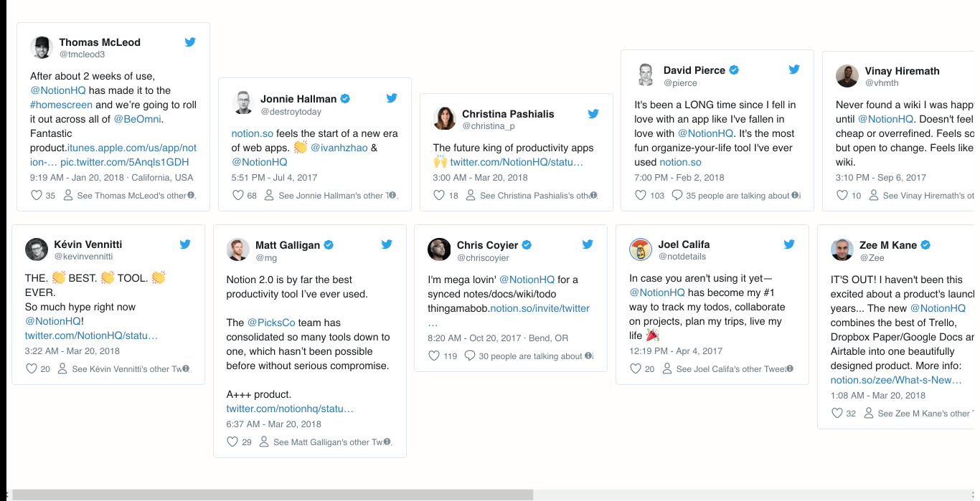Click the pic.twitter.com/5Anqls1GDH link

(x=126, y=162)
